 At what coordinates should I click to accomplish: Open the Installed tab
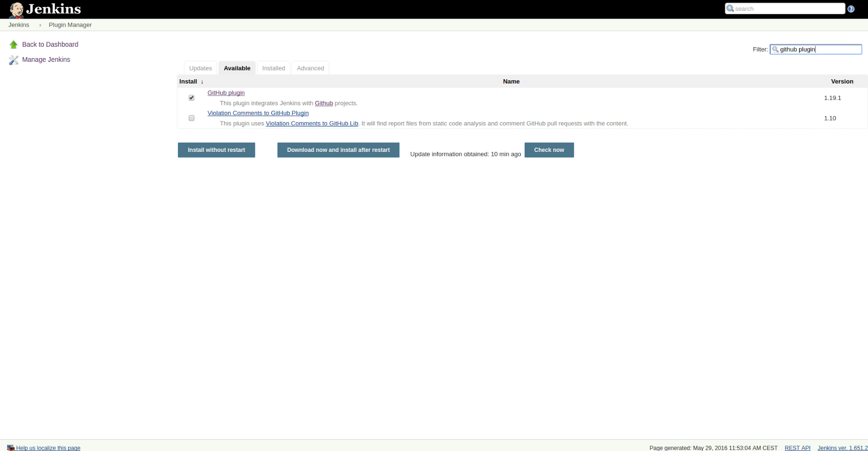[x=273, y=68]
